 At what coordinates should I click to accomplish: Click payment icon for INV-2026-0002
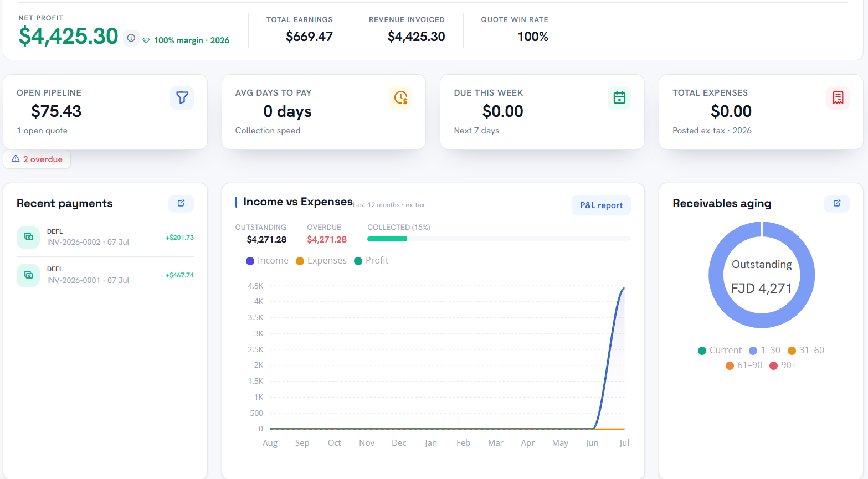[28, 237]
